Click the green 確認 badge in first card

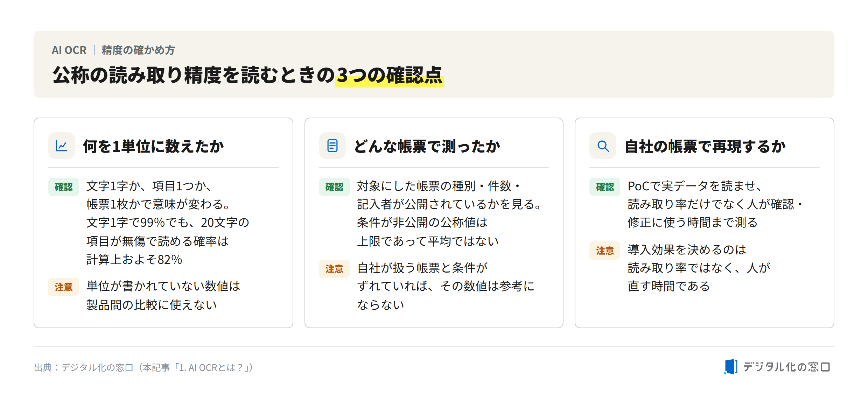pos(64,187)
